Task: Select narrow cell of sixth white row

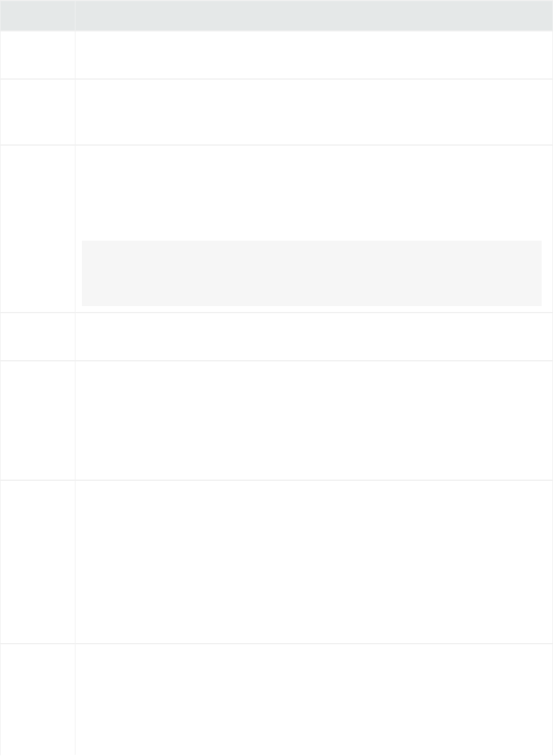Action: pos(37,562)
